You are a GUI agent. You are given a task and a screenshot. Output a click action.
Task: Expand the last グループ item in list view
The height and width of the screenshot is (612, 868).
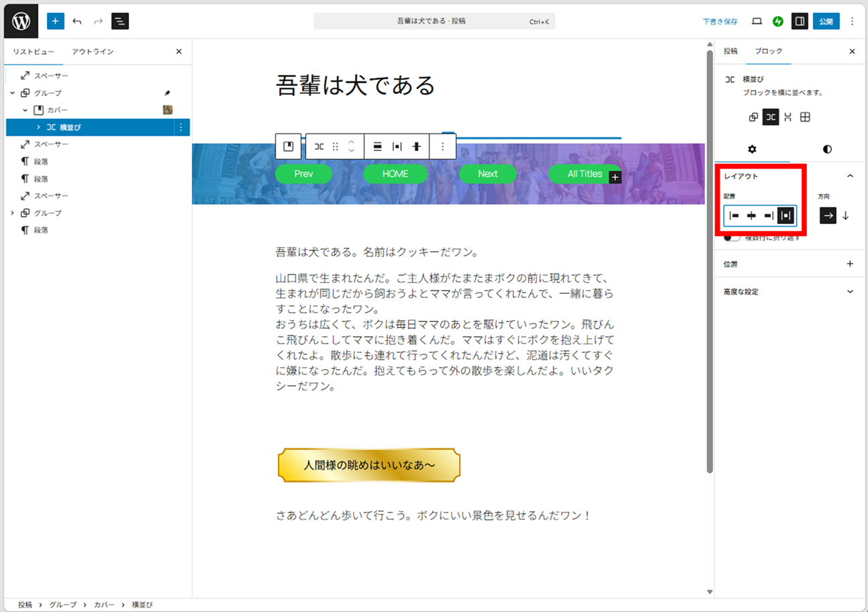coord(13,213)
